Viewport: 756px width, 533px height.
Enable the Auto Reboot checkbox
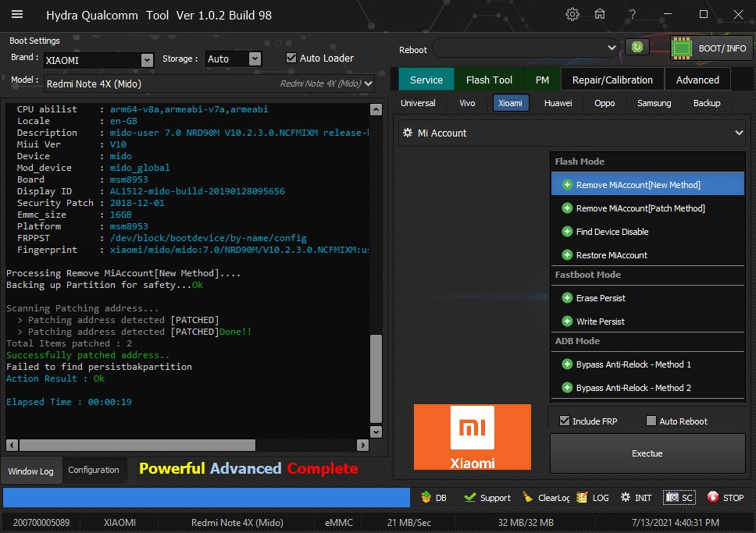click(x=651, y=421)
